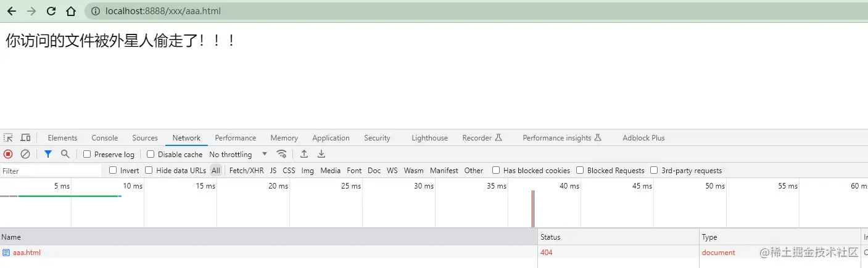This screenshot has width=868, height=268.
Task: Tick the Invert filter checkbox
Action: tap(113, 170)
